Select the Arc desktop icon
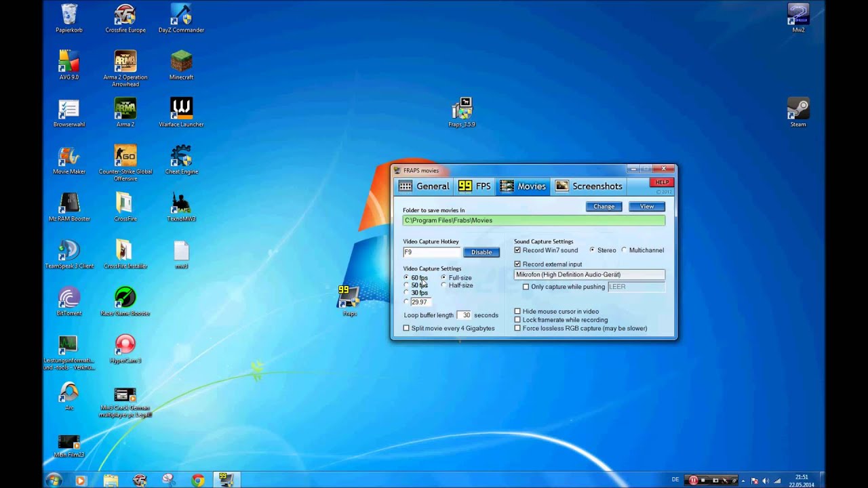Image resolution: width=868 pixels, height=488 pixels. (68, 398)
